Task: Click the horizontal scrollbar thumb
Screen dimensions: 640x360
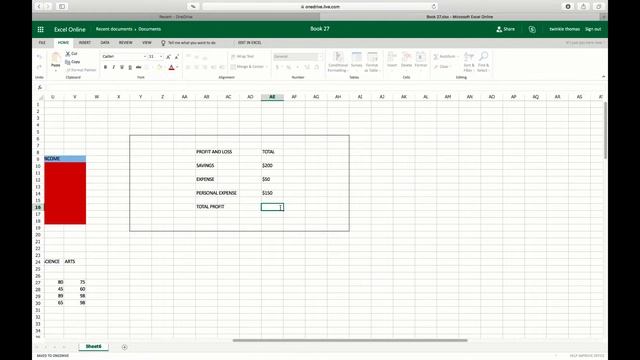Action: [350, 340]
